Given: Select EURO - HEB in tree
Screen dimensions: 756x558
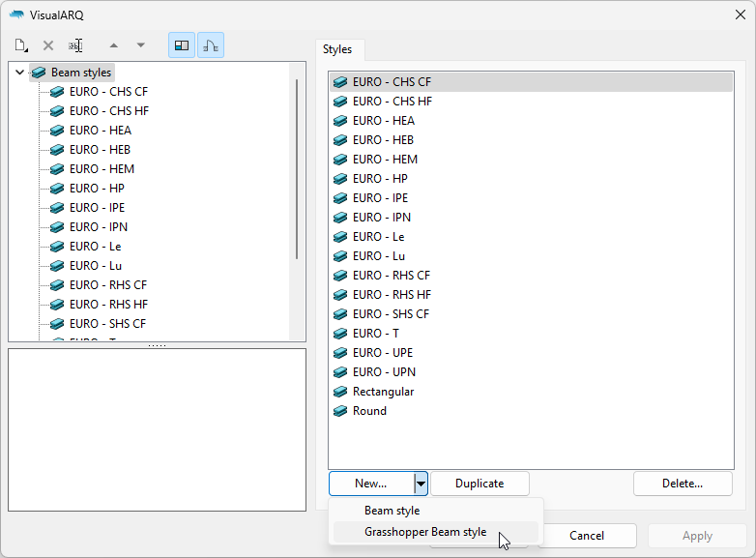Looking at the screenshot, I should [100, 150].
